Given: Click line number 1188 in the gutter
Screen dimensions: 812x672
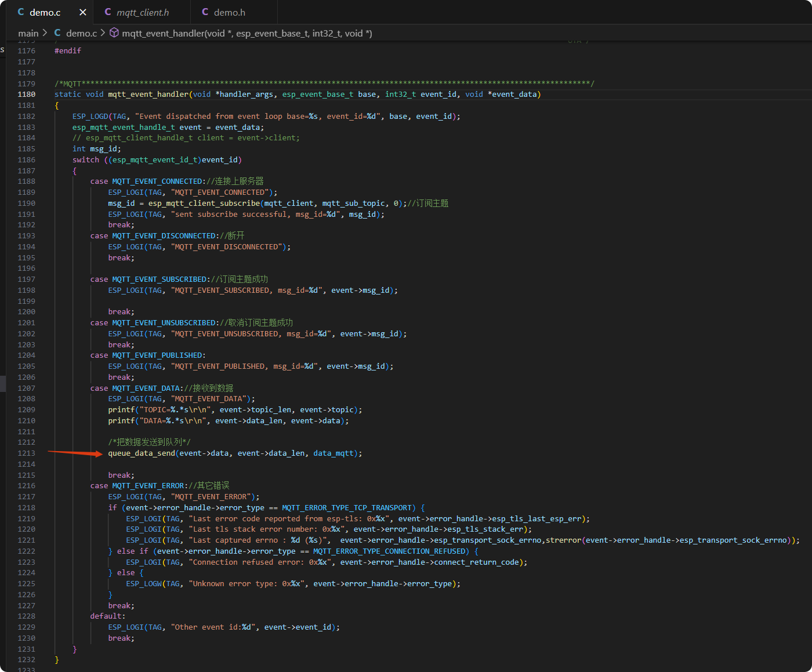Looking at the screenshot, I should click(x=27, y=181).
